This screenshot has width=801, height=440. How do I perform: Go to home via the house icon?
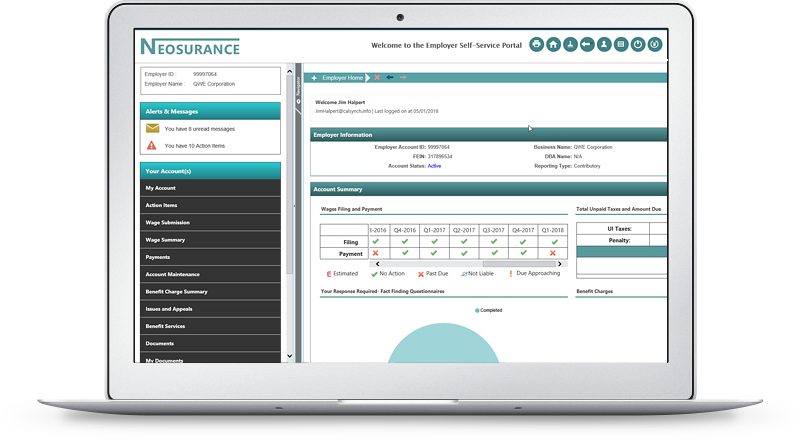pyautogui.click(x=553, y=44)
